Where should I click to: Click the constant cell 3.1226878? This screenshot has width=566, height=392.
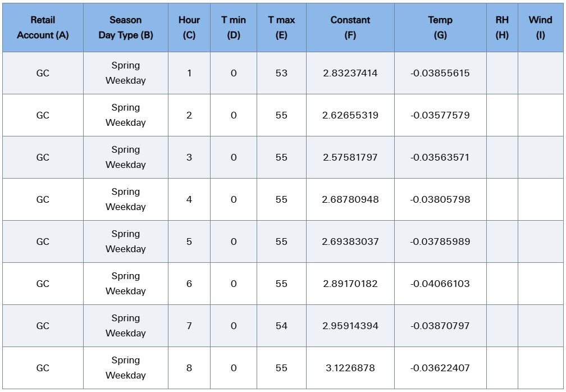350,368
